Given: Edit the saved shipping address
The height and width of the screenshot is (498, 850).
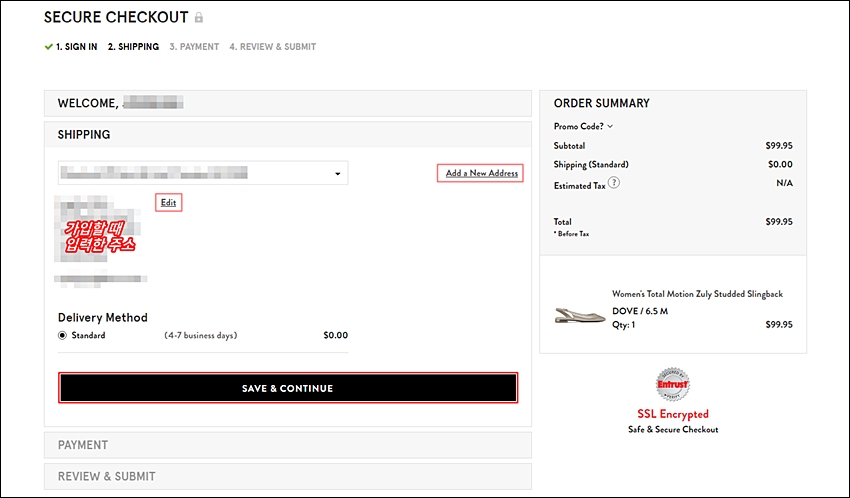Looking at the screenshot, I should tap(169, 203).
